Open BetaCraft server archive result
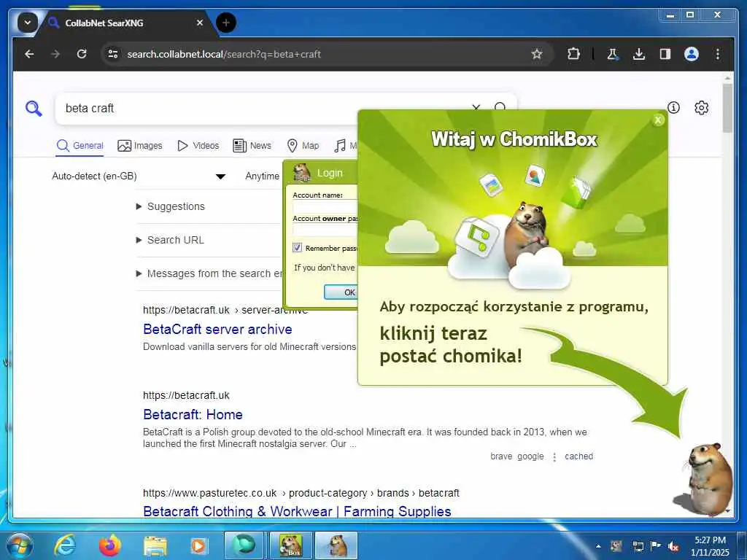The height and width of the screenshot is (560, 747). [x=217, y=329]
